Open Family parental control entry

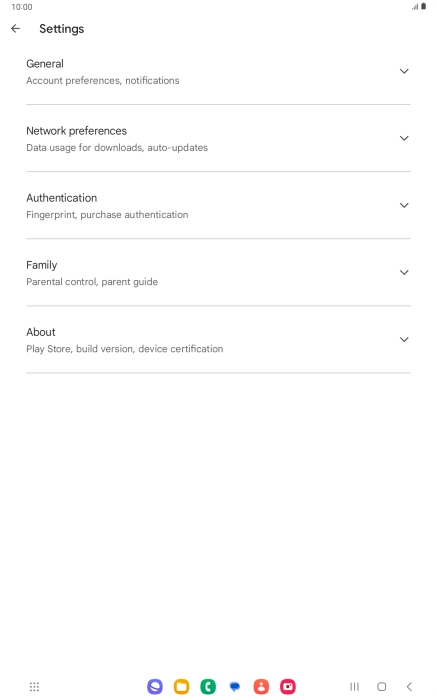pyautogui.click(x=218, y=272)
